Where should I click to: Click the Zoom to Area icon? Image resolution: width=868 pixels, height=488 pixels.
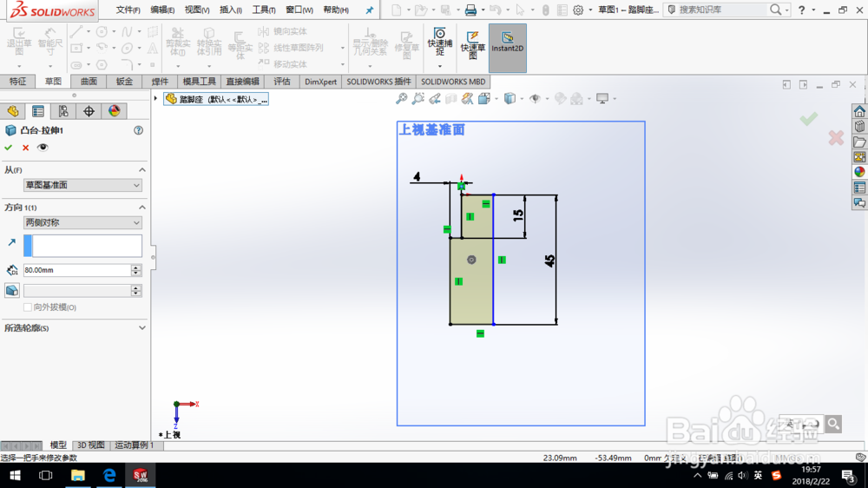point(418,99)
